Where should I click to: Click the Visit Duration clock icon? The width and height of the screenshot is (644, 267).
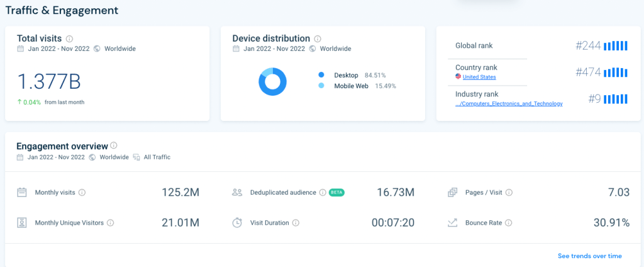click(237, 222)
